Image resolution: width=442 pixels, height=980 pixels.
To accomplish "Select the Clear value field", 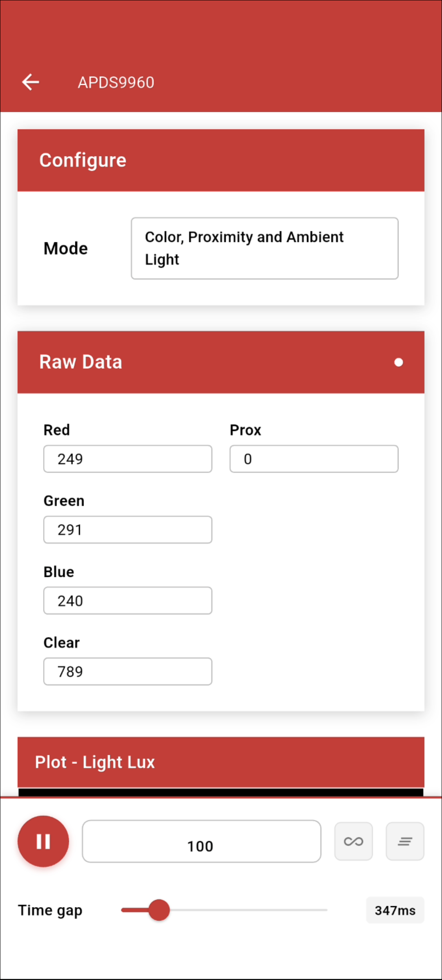I will click(x=128, y=671).
